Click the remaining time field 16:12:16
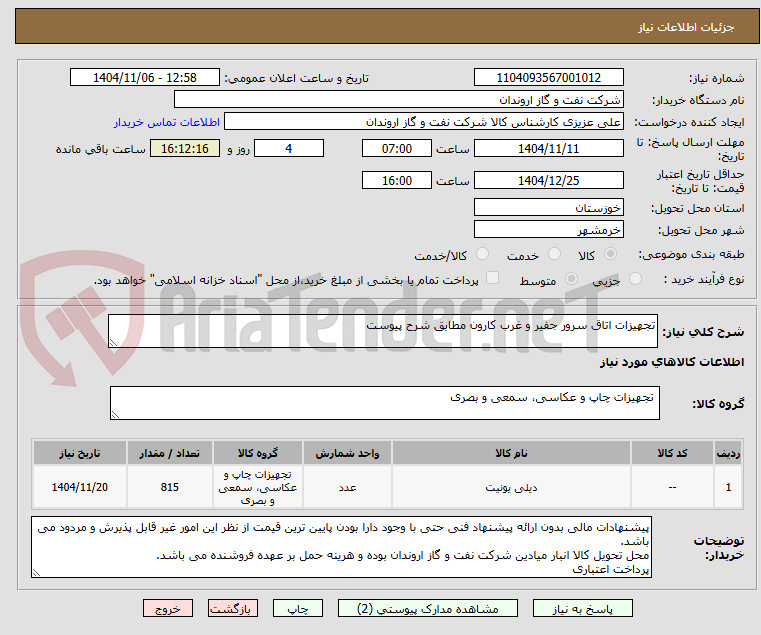The image size is (761, 635). coord(185,148)
